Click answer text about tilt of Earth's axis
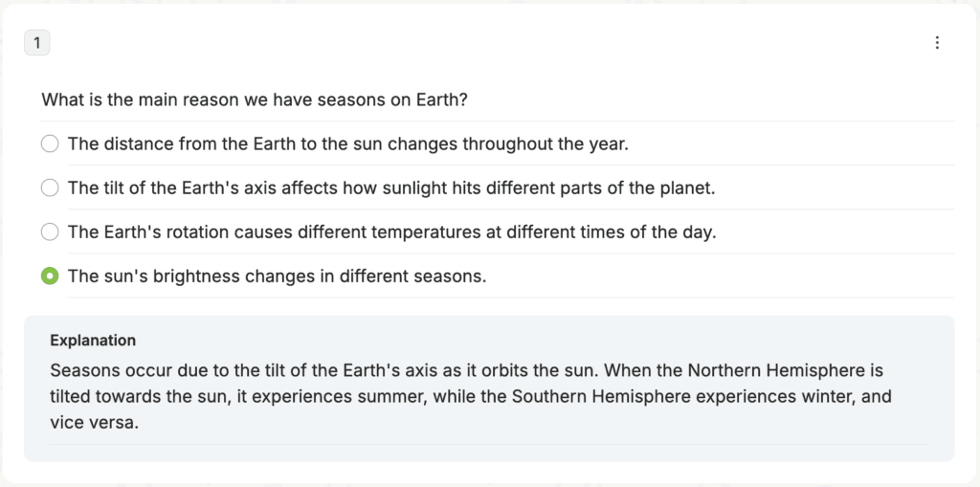Image resolution: width=980 pixels, height=487 pixels. (x=391, y=188)
